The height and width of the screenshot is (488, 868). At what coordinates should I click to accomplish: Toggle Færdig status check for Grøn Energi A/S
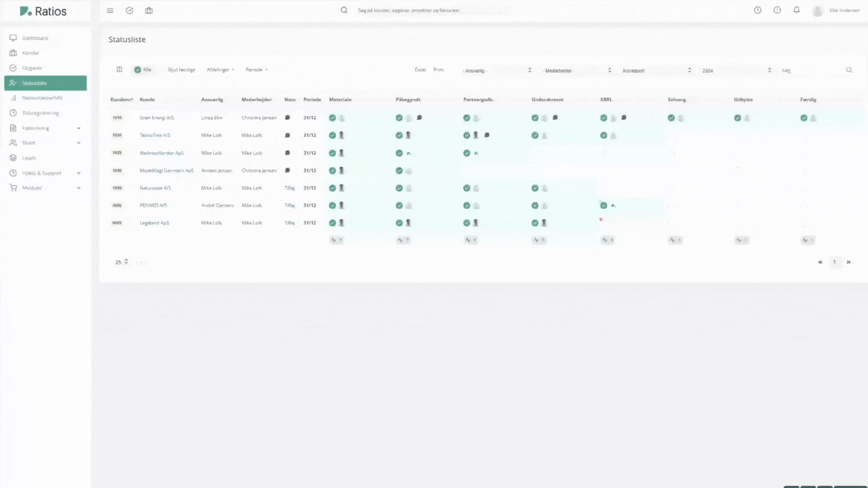pos(804,118)
